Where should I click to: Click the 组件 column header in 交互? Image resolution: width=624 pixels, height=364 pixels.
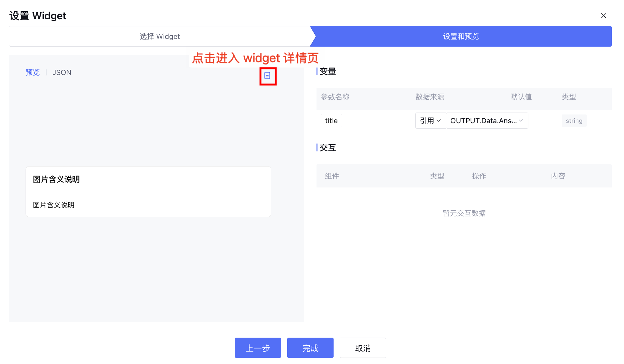[332, 176]
